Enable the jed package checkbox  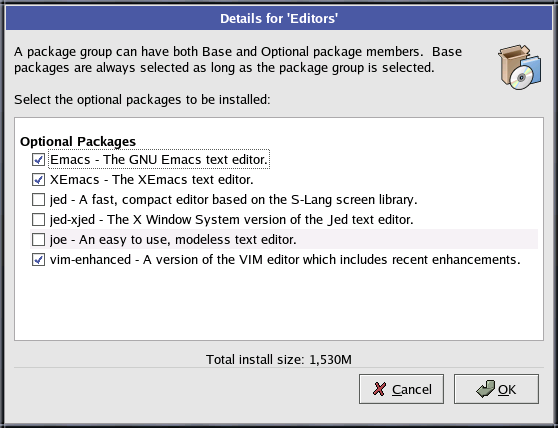tap(38, 200)
